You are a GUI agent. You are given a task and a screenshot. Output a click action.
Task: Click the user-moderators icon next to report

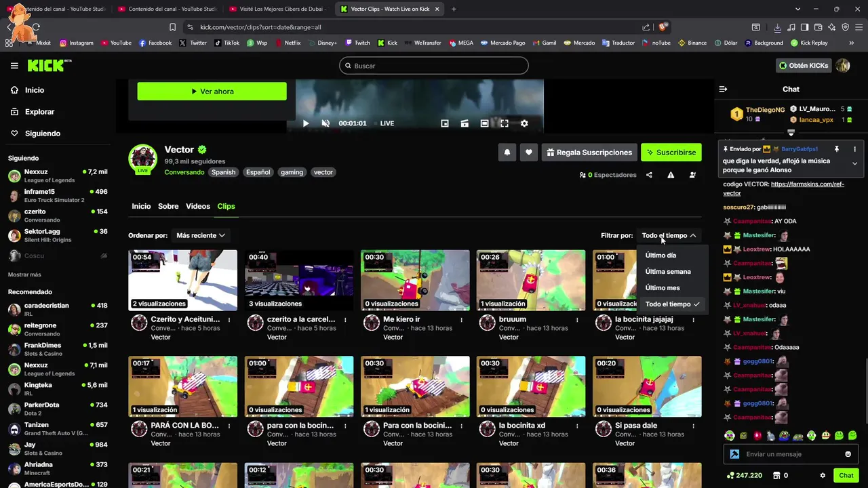692,175
